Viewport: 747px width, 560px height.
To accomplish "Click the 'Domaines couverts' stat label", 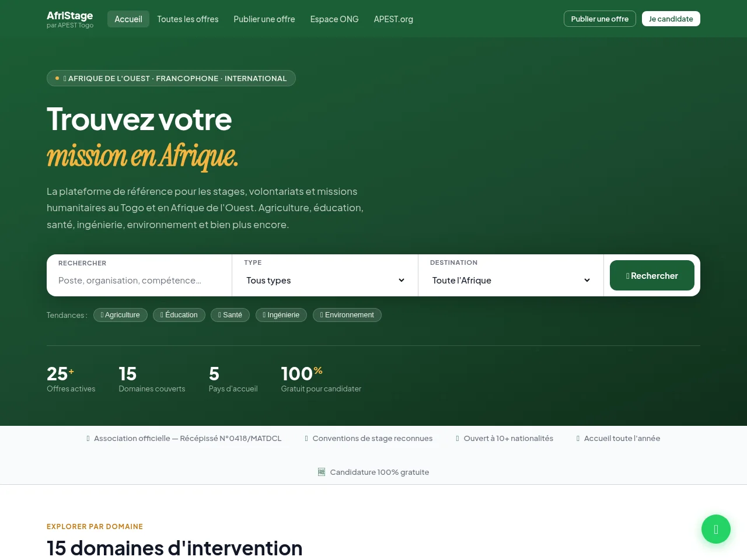I will (152, 388).
